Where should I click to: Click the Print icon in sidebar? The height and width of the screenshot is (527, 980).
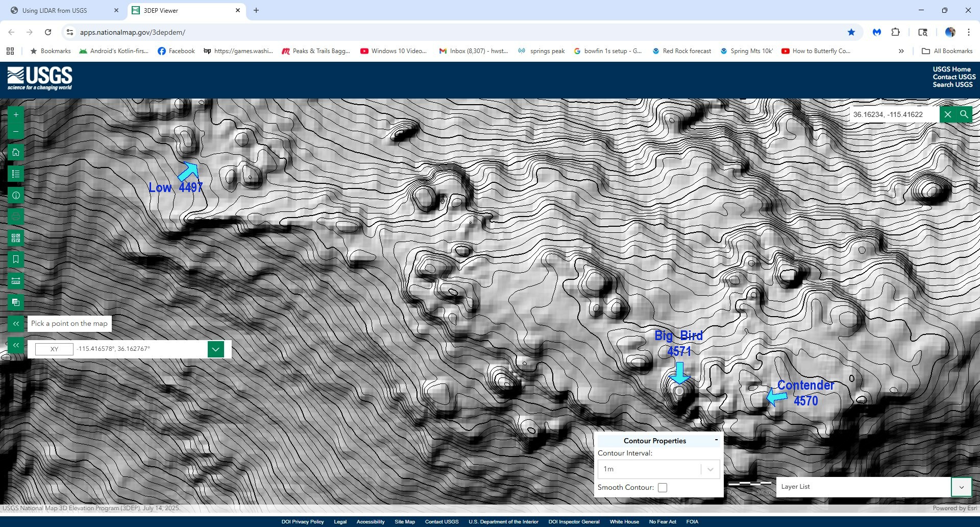click(16, 216)
